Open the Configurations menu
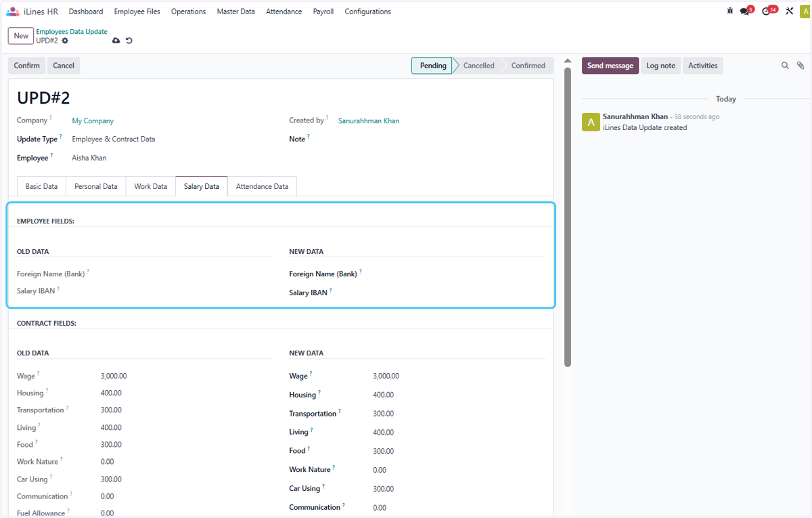812x518 pixels. pos(368,12)
